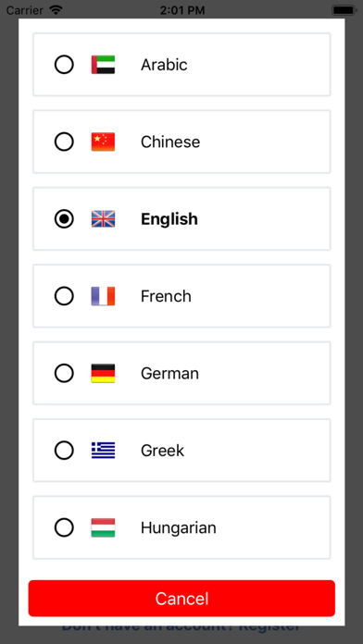Click the red Cancel button
This screenshot has width=363, height=644.
pyautogui.click(x=181, y=599)
